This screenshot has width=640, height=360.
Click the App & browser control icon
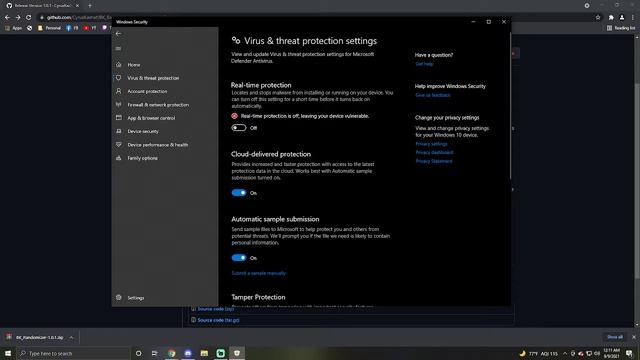[119, 118]
